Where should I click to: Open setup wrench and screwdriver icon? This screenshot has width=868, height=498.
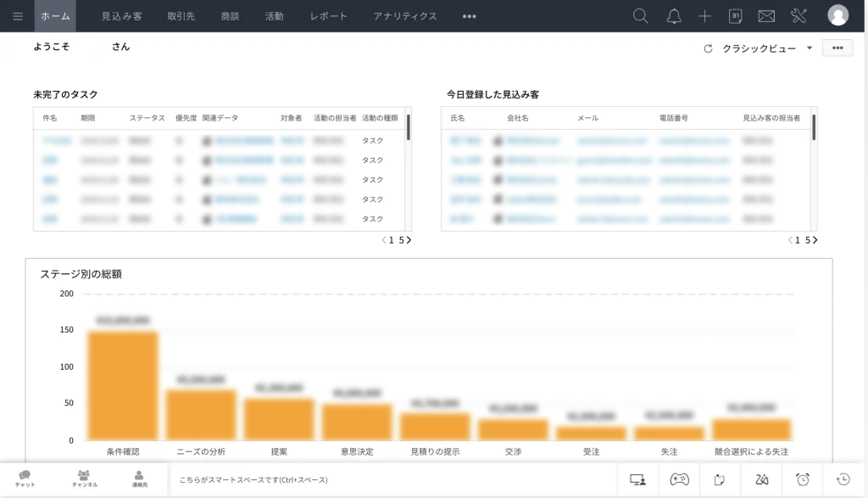(x=798, y=16)
